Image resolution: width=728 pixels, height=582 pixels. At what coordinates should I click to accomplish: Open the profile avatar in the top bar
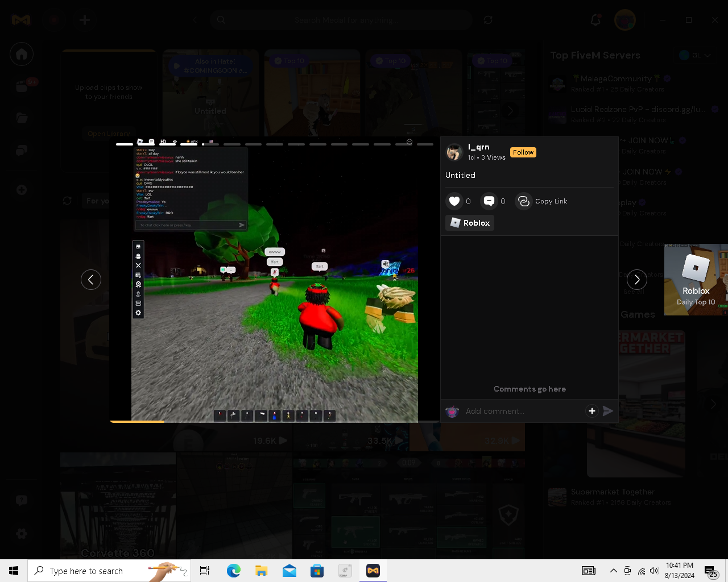coord(625,20)
